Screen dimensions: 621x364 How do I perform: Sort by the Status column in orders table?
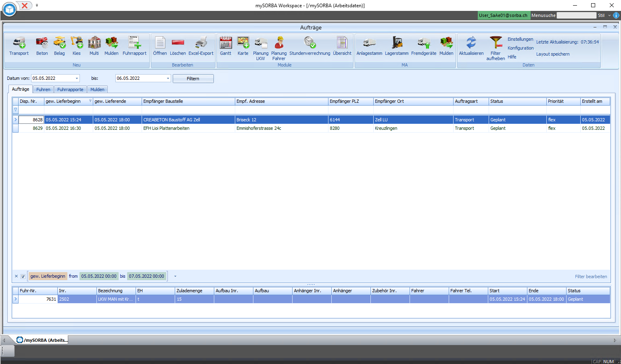click(x=518, y=101)
